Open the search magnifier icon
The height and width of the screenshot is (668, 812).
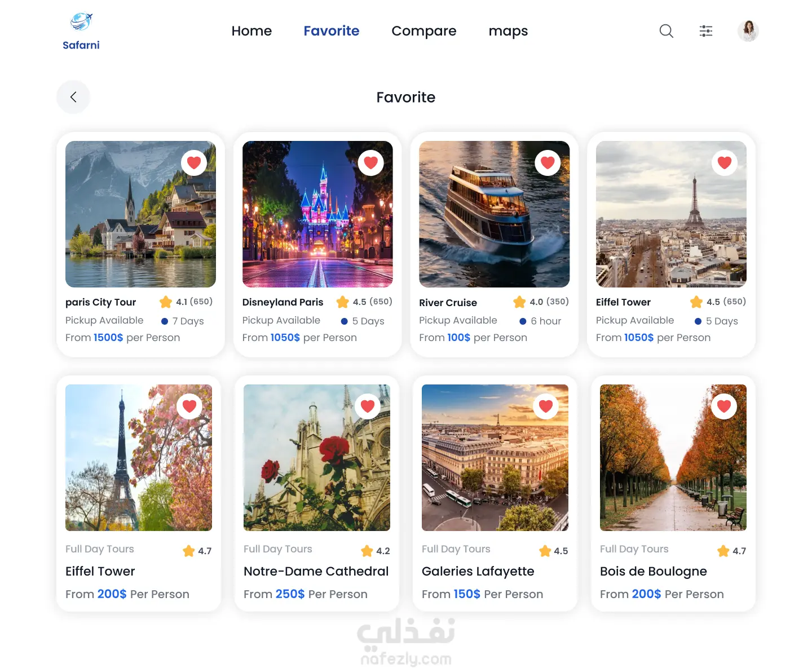667,31
